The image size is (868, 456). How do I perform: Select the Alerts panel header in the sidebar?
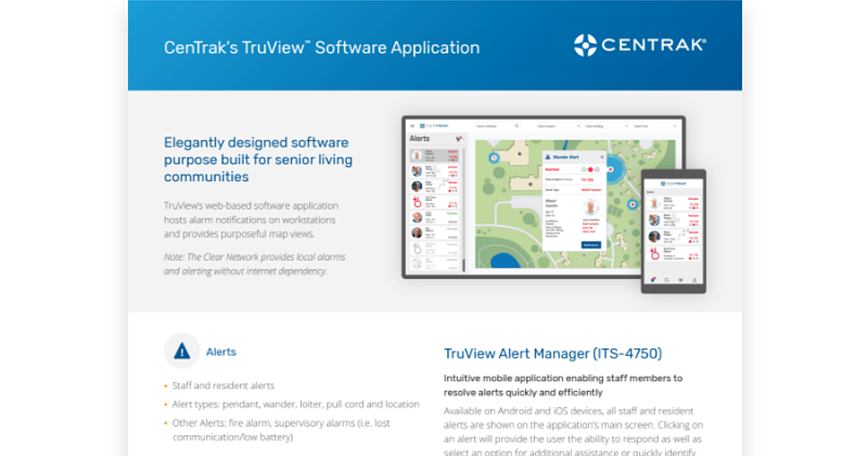[x=420, y=138]
